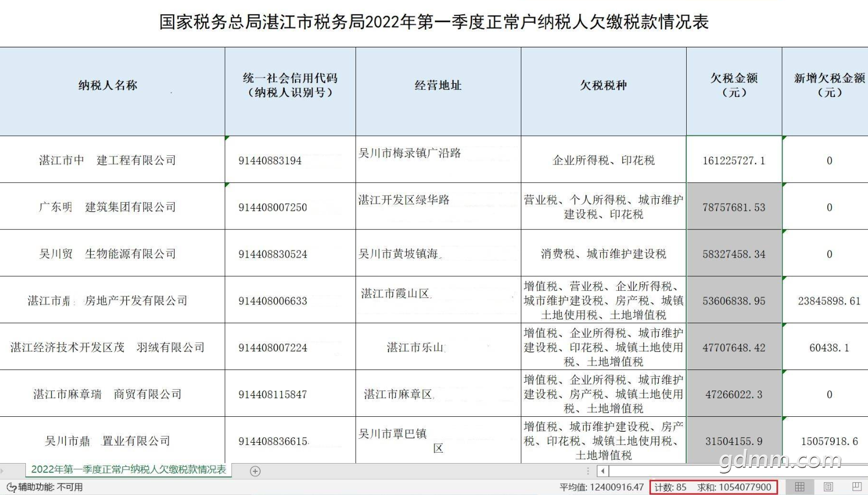Click the 计数: 85 status entry
This screenshot has width=868, height=495.
[670, 487]
